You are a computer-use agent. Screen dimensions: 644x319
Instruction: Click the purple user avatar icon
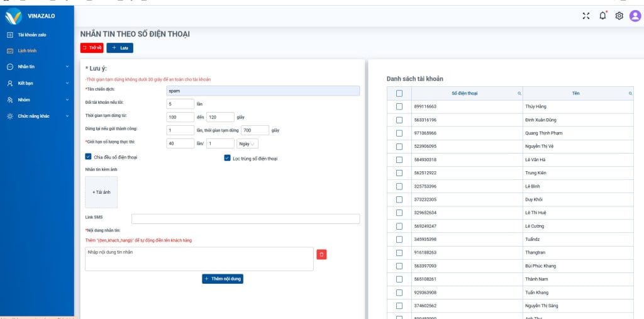[635, 16]
